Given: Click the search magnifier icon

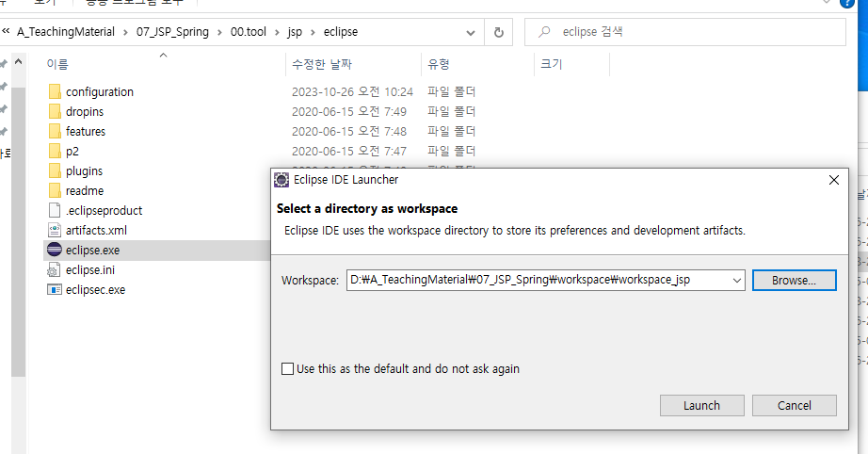Looking at the screenshot, I should click(x=545, y=32).
